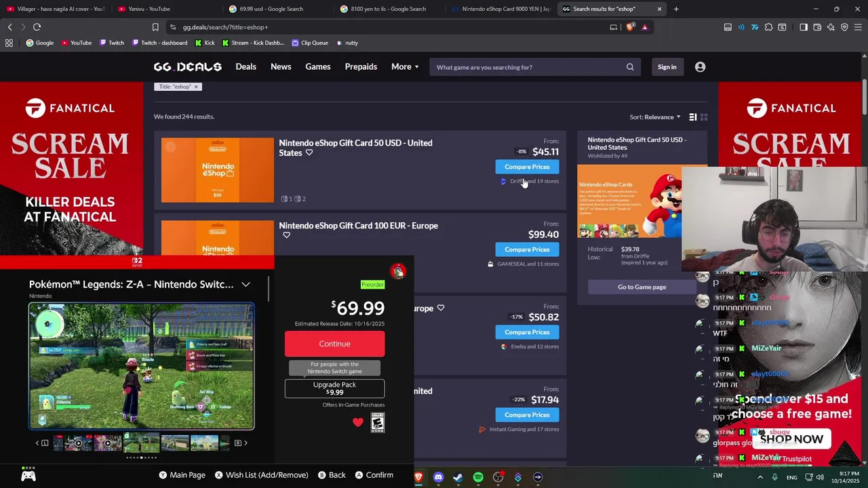Open Steam from the taskbar
Screen dimensions: 868x488
458,477
